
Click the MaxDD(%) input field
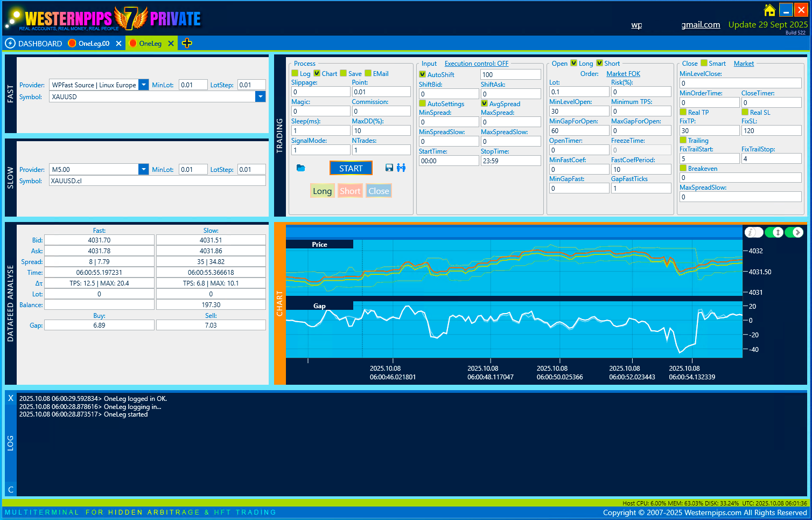pos(381,130)
